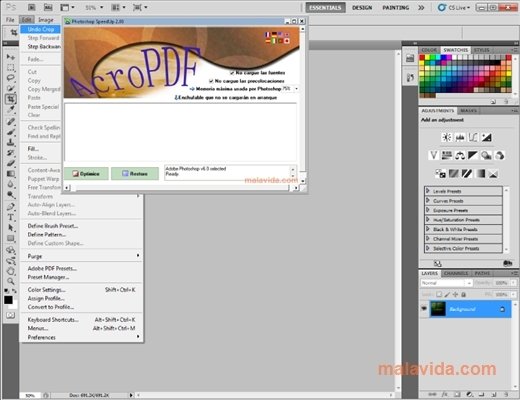
Task: Select the Pen tool
Action: pyautogui.click(x=10, y=207)
